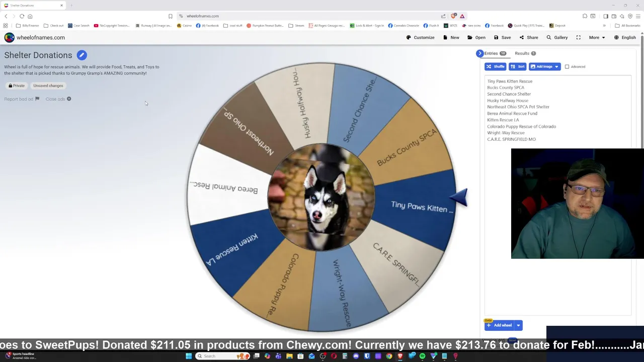Open Discord from the taskbar

[x=356, y=356]
